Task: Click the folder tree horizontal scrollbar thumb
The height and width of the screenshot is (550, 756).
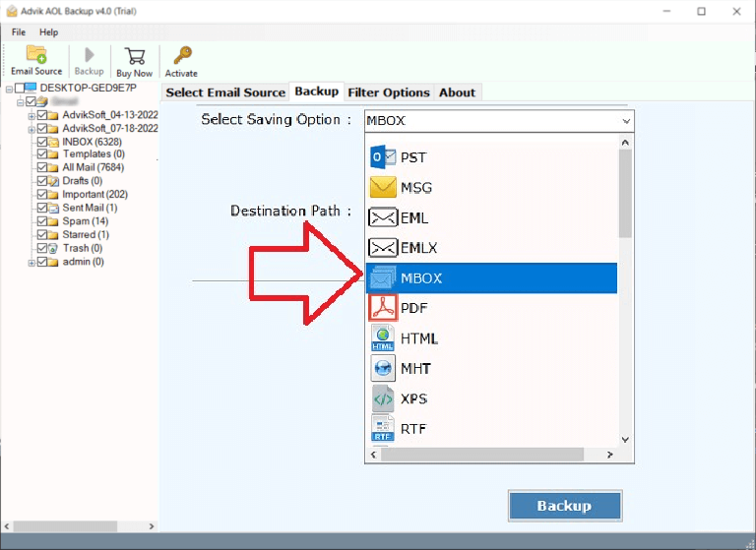Action: point(67,526)
